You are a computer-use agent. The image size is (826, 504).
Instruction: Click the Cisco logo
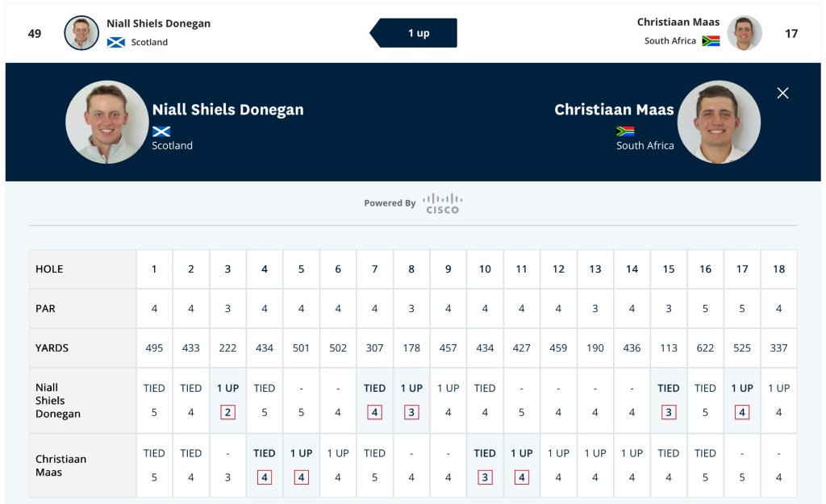[442, 203]
